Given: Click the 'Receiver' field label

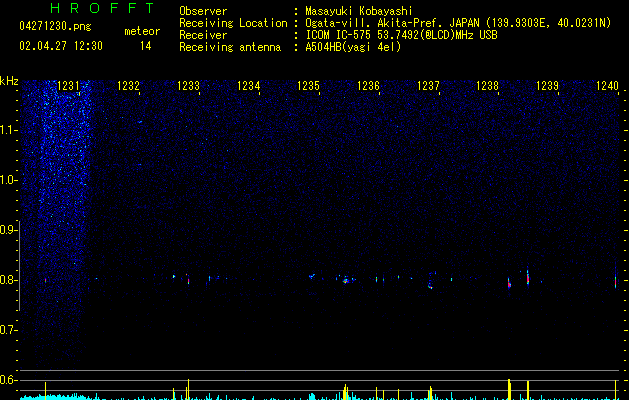Looking at the screenshot, I should pos(203,35).
